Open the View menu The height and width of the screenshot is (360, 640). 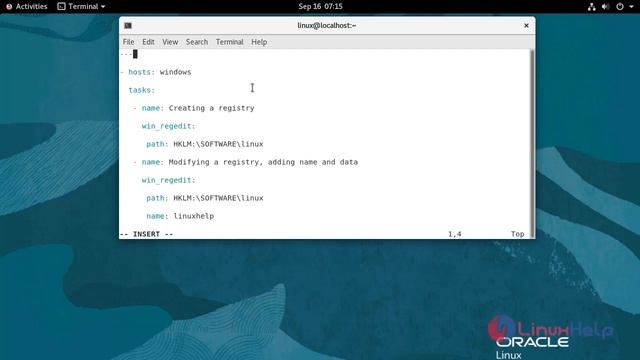pyautogui.click(x=170, y=42)
